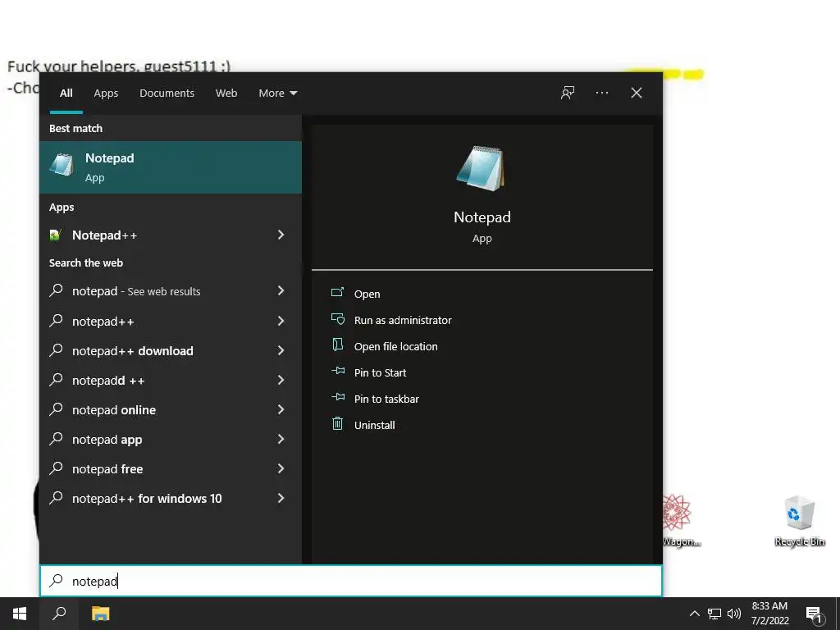Click the search box containing 'notepad'
This screenshot has height=630, width=840.
coord(351,581)
